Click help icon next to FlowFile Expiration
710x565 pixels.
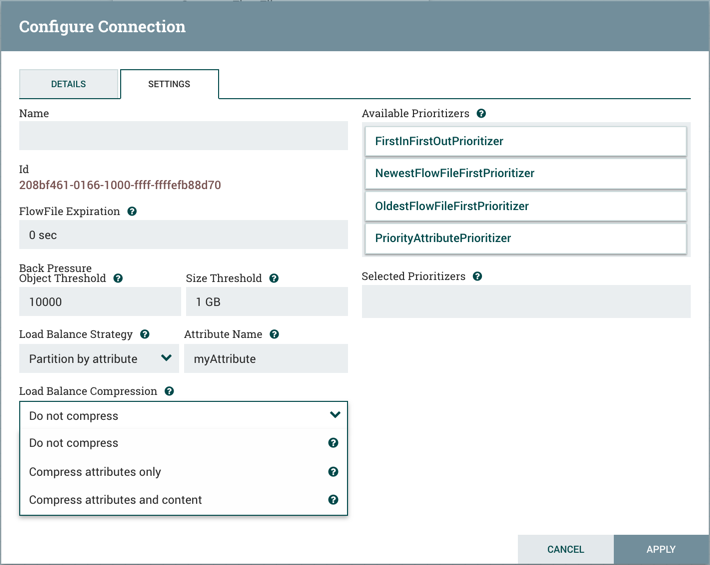click(x=132, y=212)
